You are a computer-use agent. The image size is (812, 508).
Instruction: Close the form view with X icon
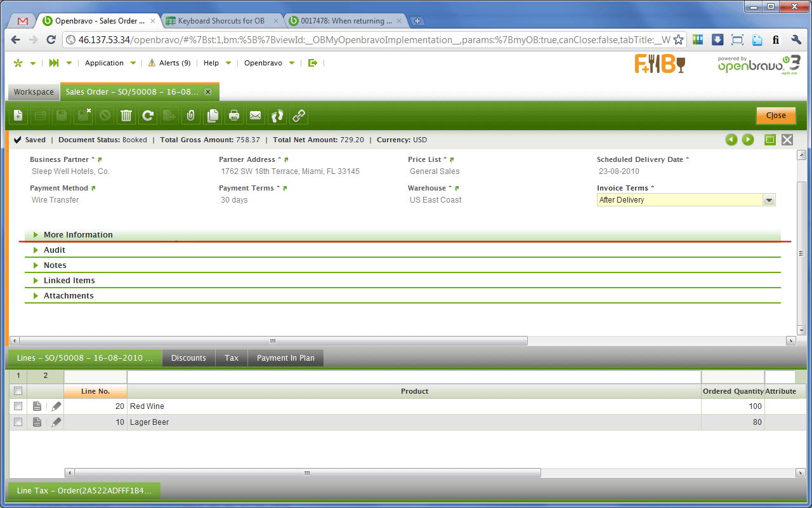click(x=787, y=140)
